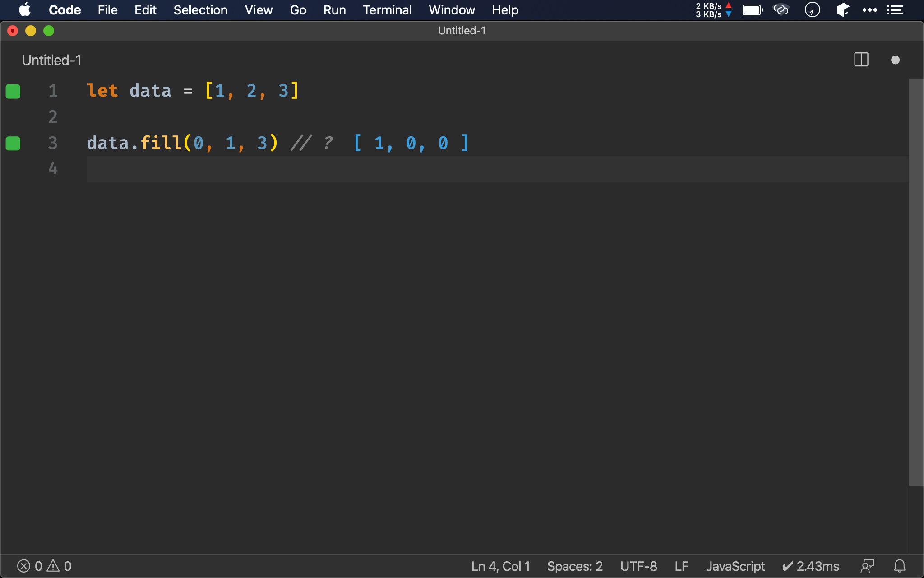Open the Selection menu
This screenshot has width=924, height=578.
(200, 10)
